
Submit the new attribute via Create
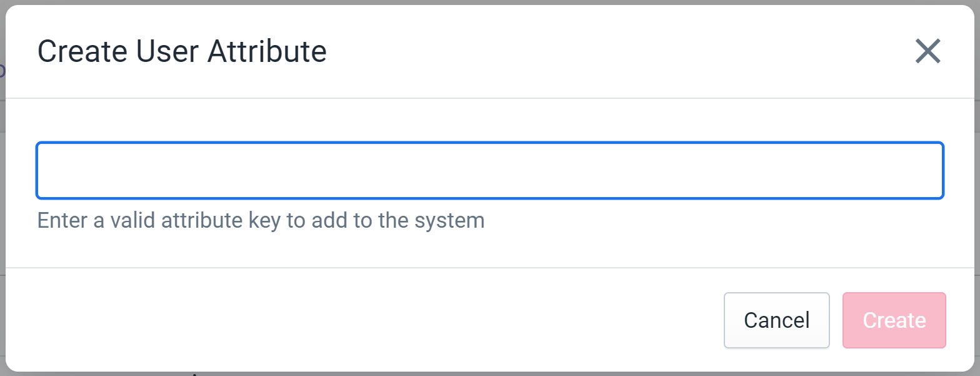[894, 320]
